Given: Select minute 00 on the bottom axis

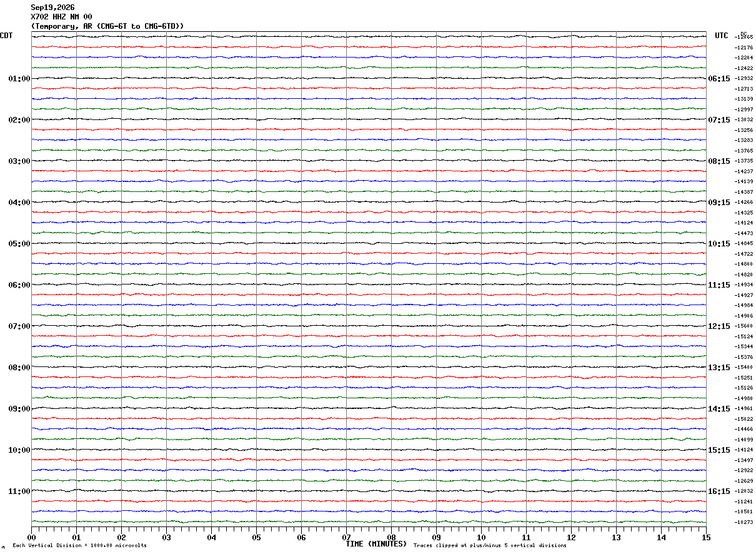Looking at the screenshot, I should pyautogui.click(x=32, y=537).
